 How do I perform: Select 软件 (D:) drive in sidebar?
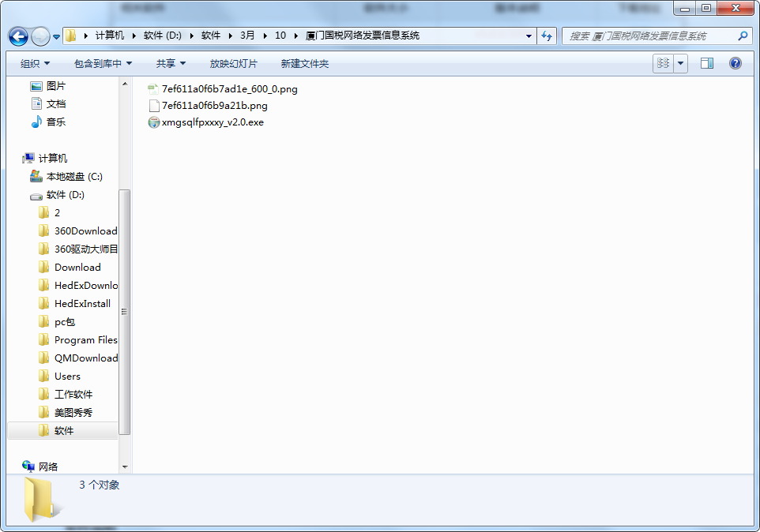[x=65, y=195]
